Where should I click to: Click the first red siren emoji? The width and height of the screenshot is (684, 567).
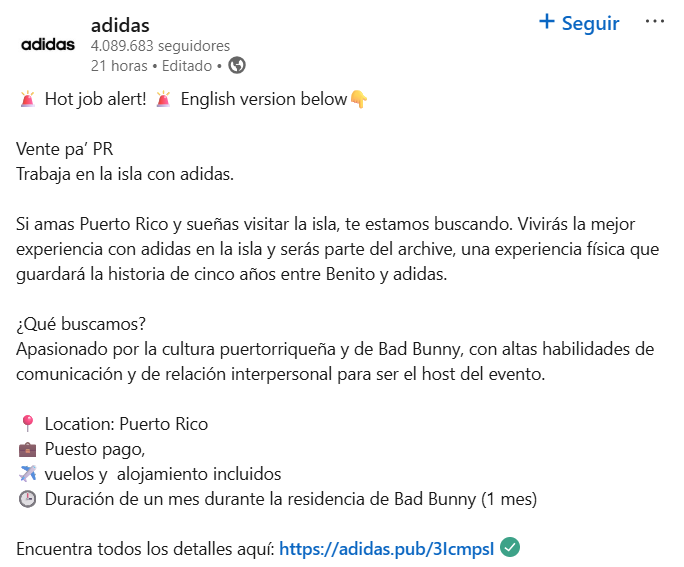(x=27, y=99)
